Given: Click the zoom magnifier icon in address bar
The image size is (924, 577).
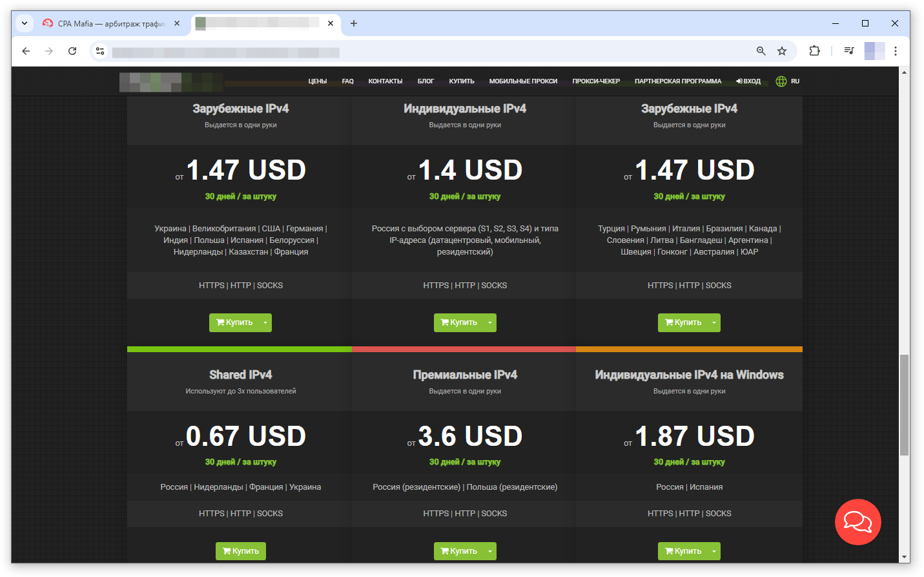Looking at the screenshot, I should pyautogui.click(x=761, y=51).
